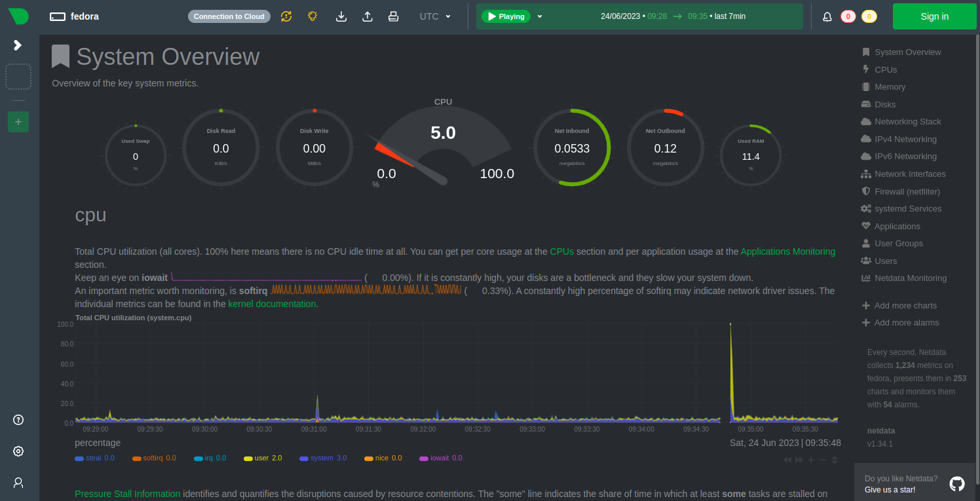The width and height of the screenshot is (980, 501).
Task: Click the green Sign in button
Action: pos(934,16)
